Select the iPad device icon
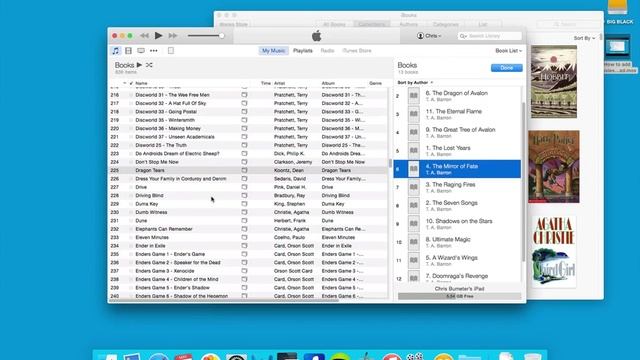This screenshot has height=360, width=640. [171, 51]
